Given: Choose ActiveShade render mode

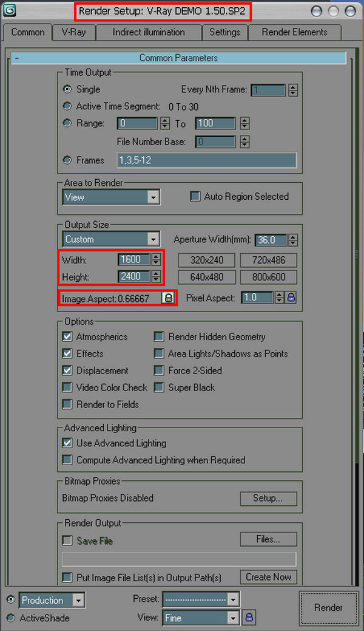Looking at the screenshot, I should (11, 618).
